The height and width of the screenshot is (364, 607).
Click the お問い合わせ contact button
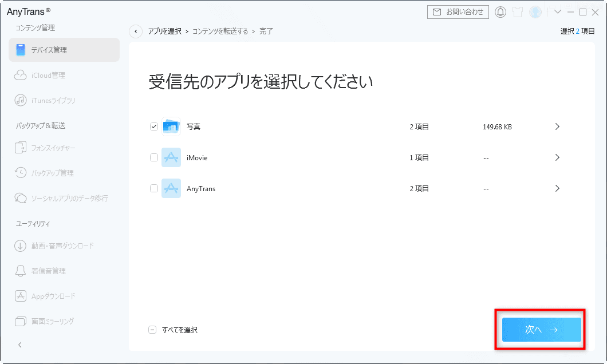click(458, 12)
